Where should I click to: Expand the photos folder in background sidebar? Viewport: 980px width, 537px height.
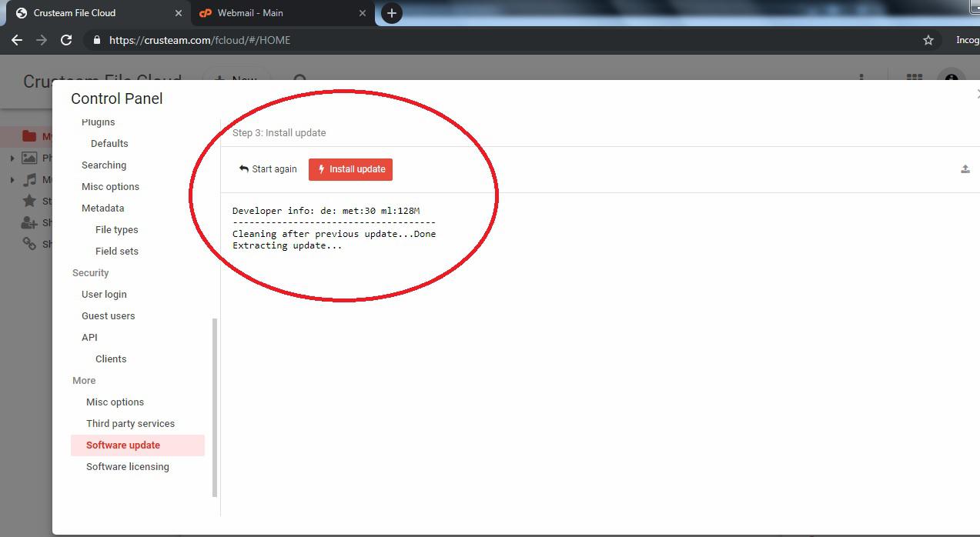12,158
